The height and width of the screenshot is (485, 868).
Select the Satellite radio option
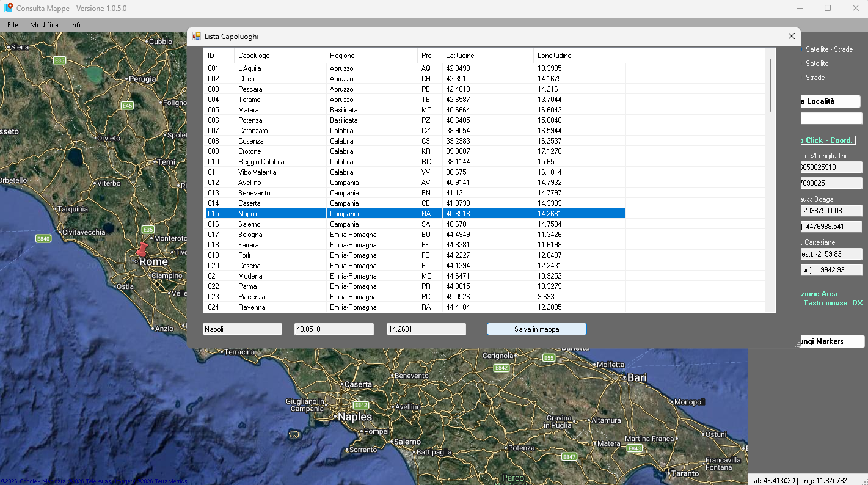tap(817, 64)
